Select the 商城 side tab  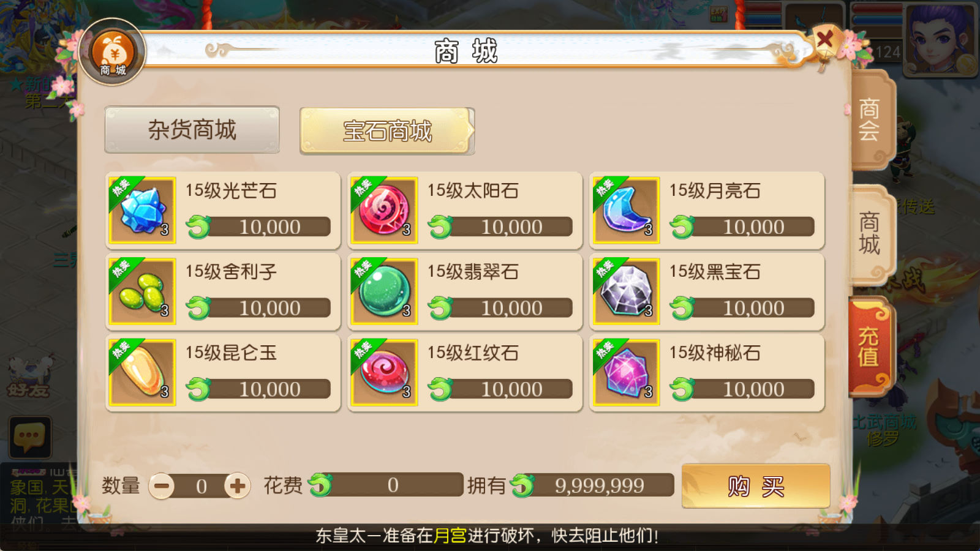click(x=871, y=234)
